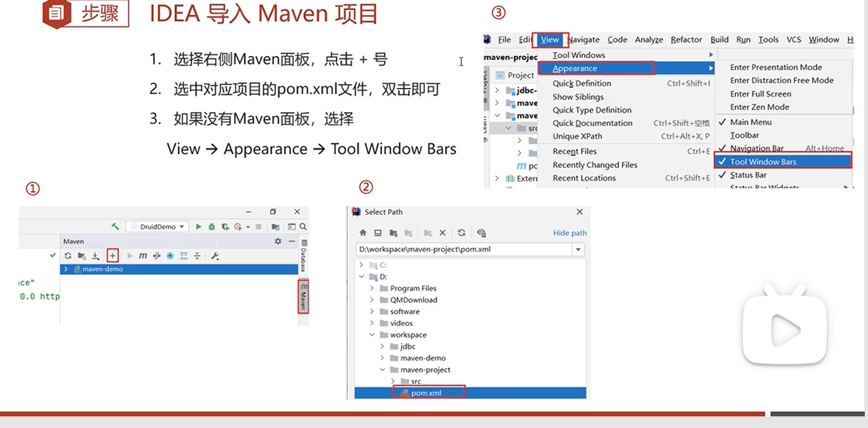This screenshot has width=868, height=428.
Task: Open Maven panel gear options
Action: 278,241
